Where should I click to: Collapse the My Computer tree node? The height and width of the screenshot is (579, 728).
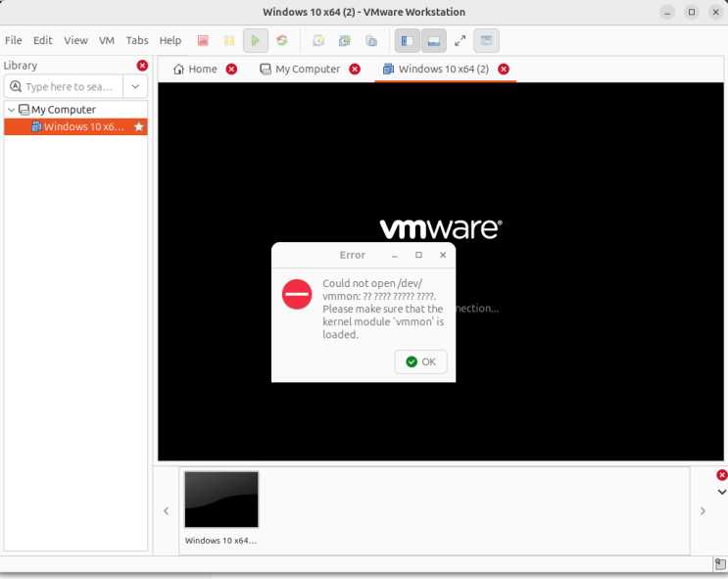pos(12,110)
